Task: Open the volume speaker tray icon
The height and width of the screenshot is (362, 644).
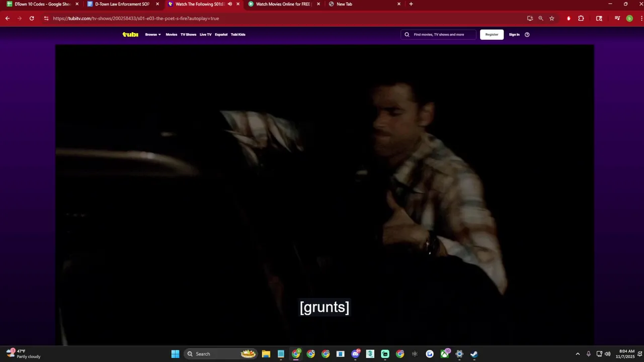Action: [x=607, y=354]
